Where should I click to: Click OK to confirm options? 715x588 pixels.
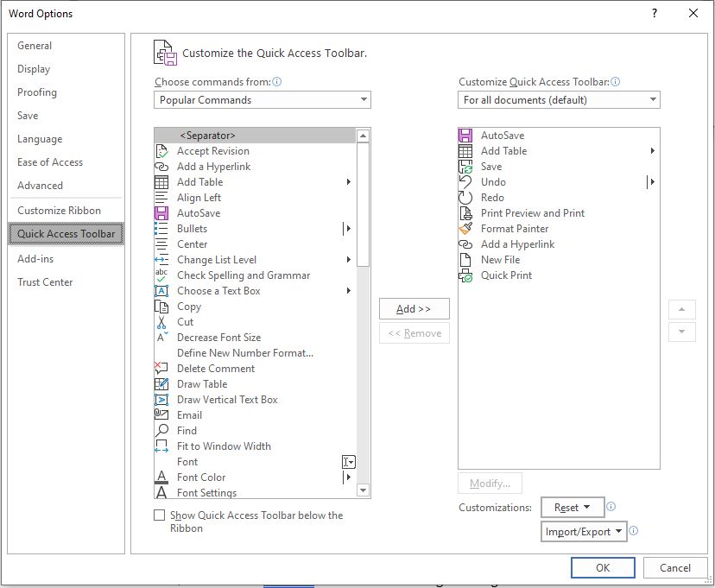pyautogui.click(x=603, y=567)
